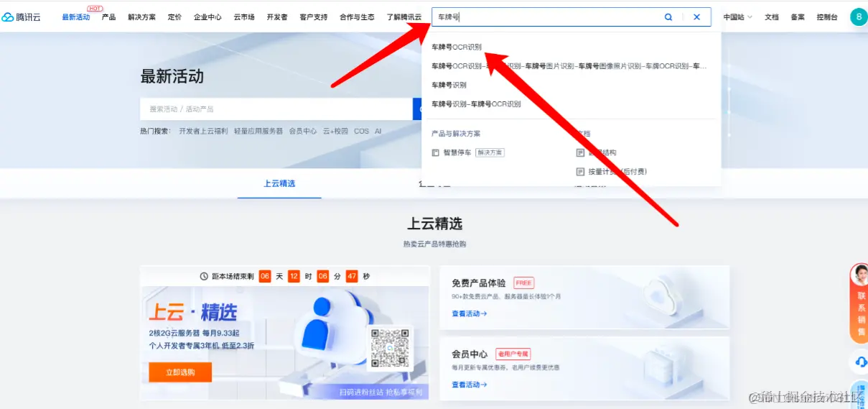Click hot search 开发者上云福利
Screen dimensions: 868x409
click(203, 132)
